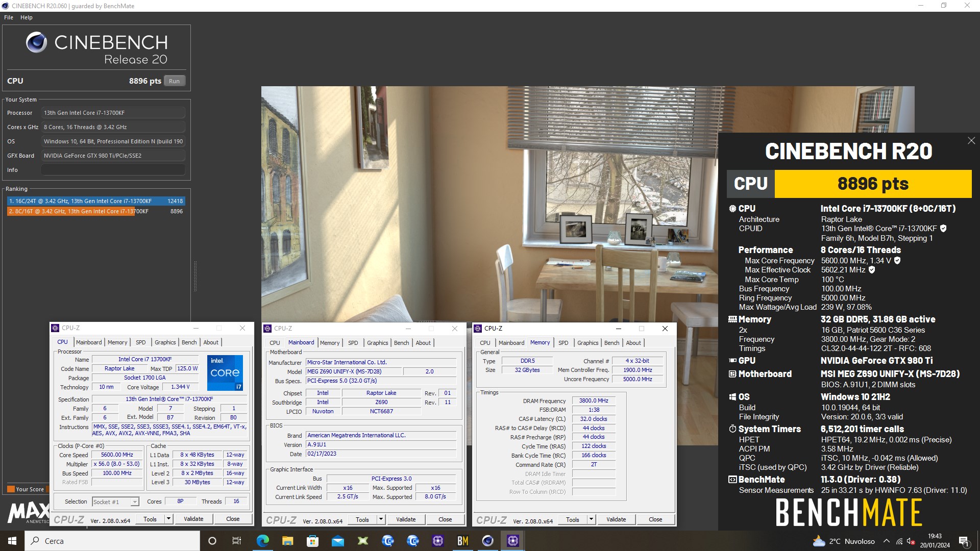980x551 pixels.
Task: Select CPU tab in Memory CPU-Z window
Action: pyautogui.click(x=485, y=343)
